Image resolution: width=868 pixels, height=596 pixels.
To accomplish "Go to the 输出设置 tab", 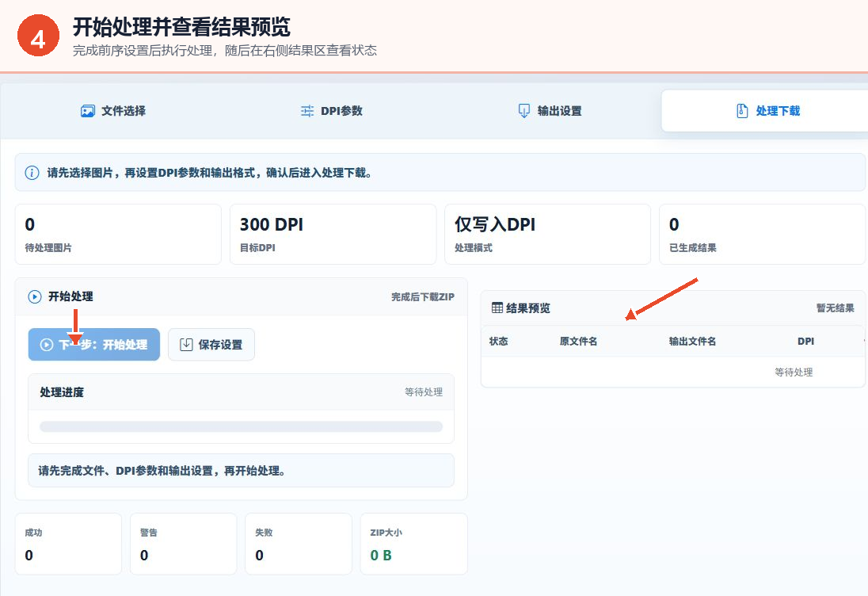I will pyautogui.click(x=549, y=111).
